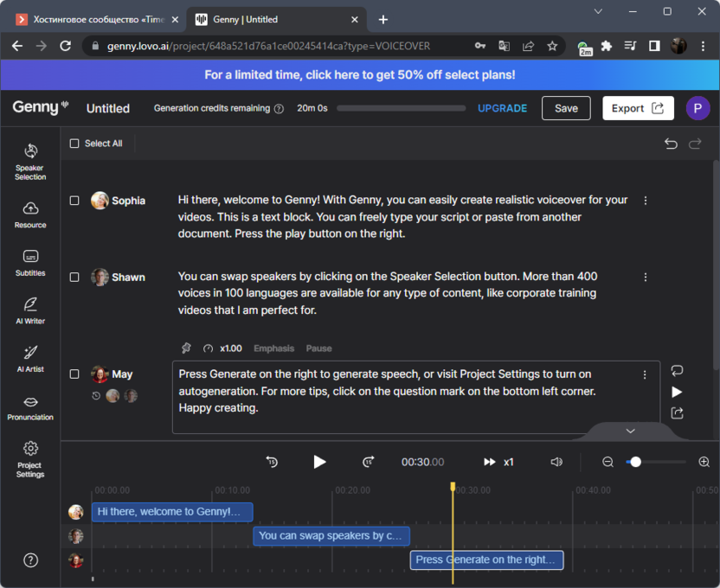The height and width of the screenshot is (588, 720).
Task: Check the Shawn block checkbox
Action: coord(74,278)
